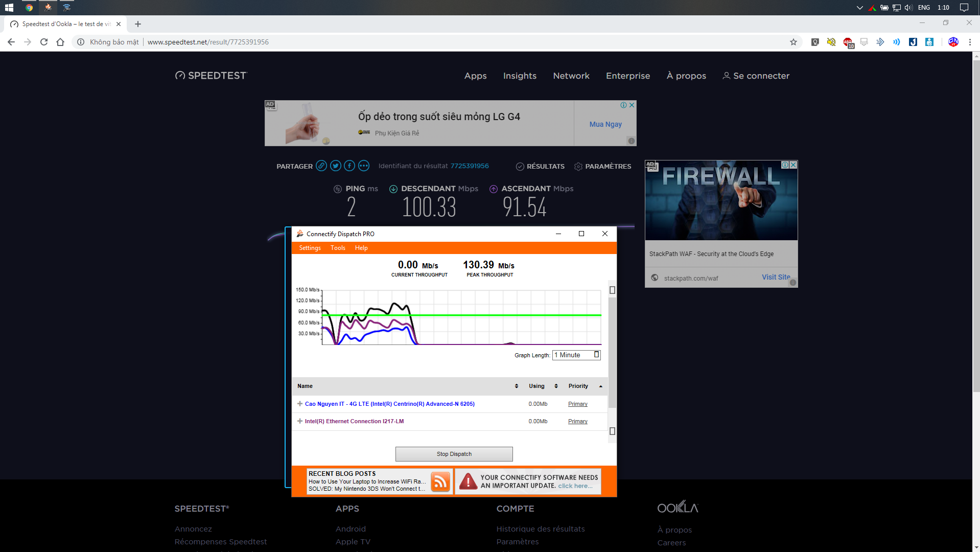
Task: Expand Cao Nguyen IT 4G LTE adapter row
Action: click(300, 404)
